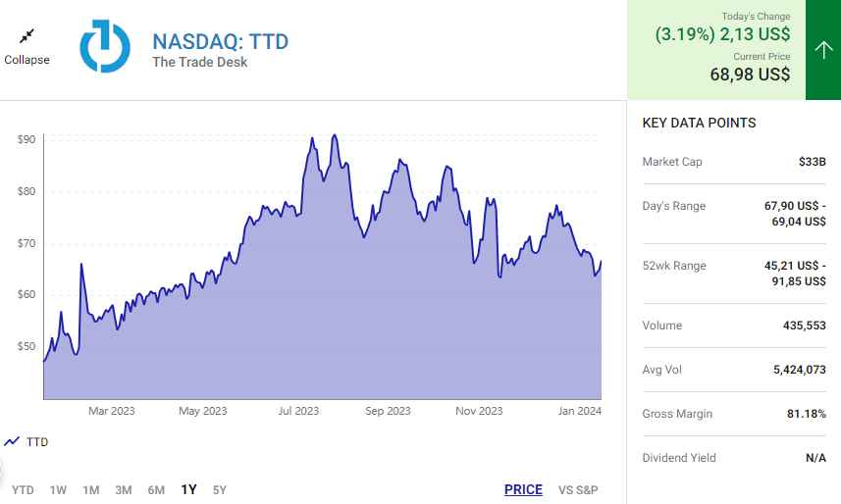Click the current price 68,98 US$
This screenshot has height=504, width=841.
pyautogui.click(x=750, y=75)
